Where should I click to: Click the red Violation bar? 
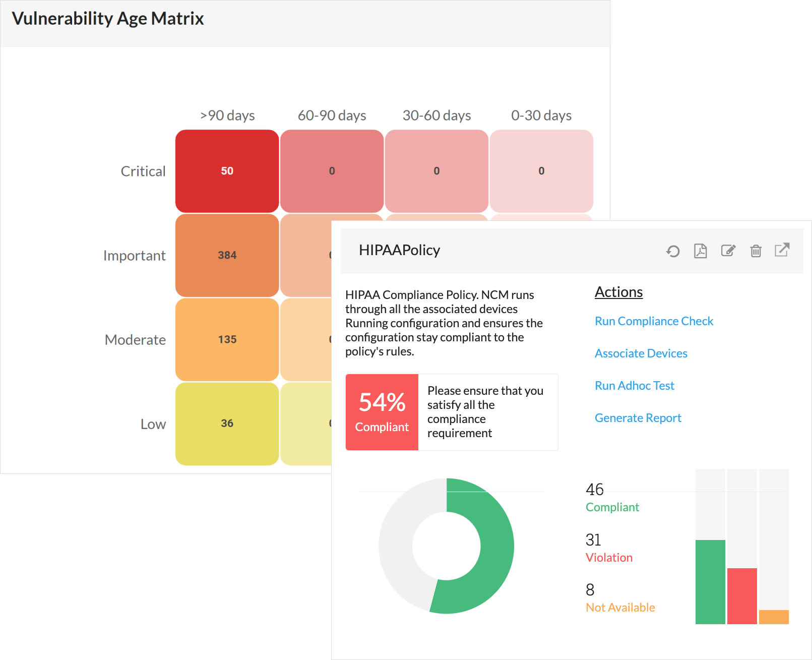coord(742,596)
